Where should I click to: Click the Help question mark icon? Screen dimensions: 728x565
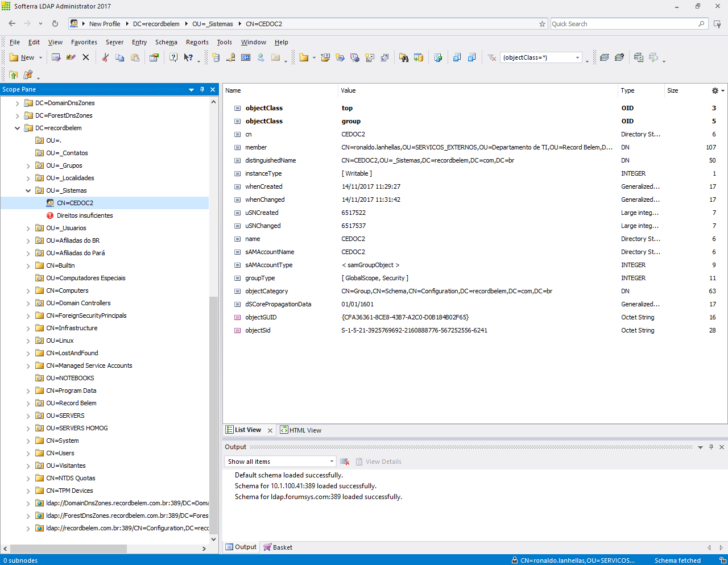173,57
